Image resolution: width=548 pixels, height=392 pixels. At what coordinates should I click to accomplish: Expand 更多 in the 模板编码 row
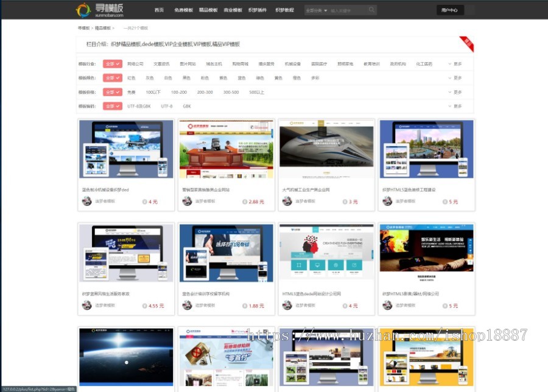(455, 106)
